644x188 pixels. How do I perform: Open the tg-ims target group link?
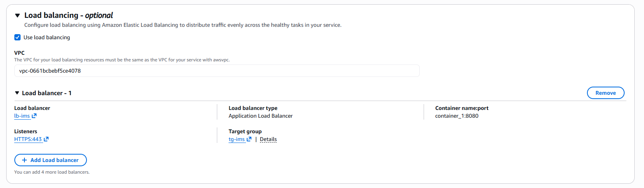(237, 139)
